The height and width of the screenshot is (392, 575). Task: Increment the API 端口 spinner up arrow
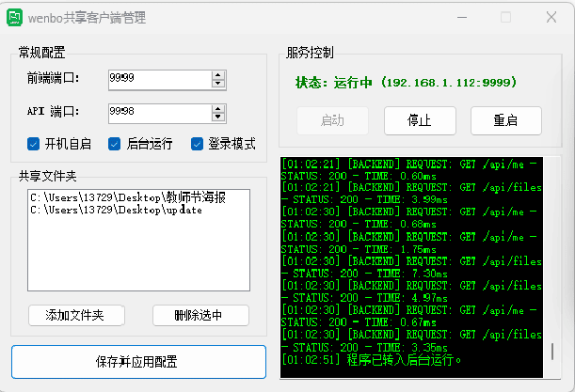coord(218,108)
